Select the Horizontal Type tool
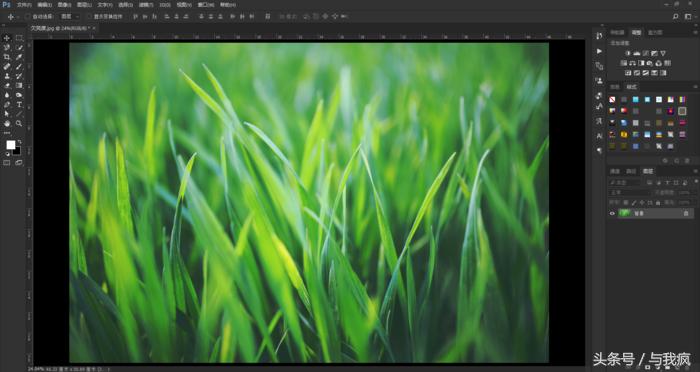The height and width of the screenshot is (372, 700). click(x=19, y=104)
